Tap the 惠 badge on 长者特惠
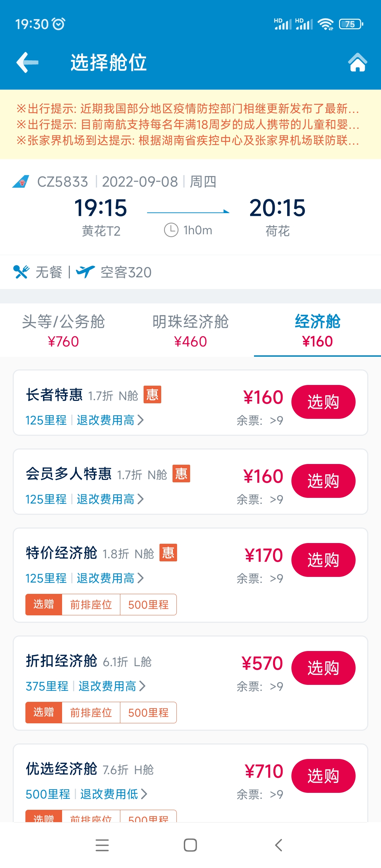381x868 pixels. point(152,394)
